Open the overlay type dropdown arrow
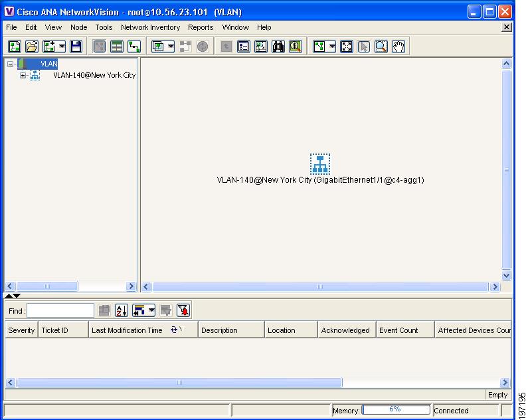 pyautogui.click(x=171, y=47)
